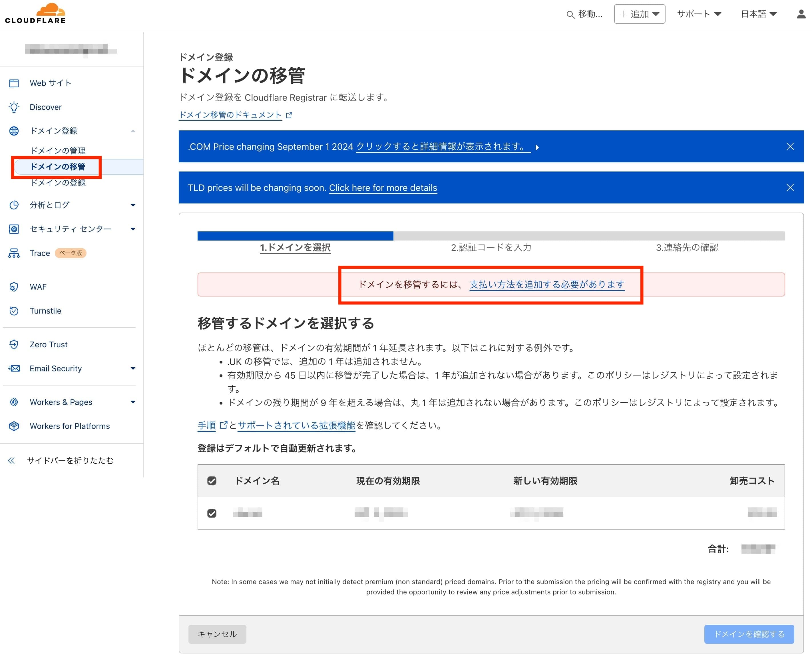Image resolution: width=812 pixels, height=662 pixels.
Task: Uncheck the domain row checkbox
Action: pyautogui.click(x=212, y=513)
